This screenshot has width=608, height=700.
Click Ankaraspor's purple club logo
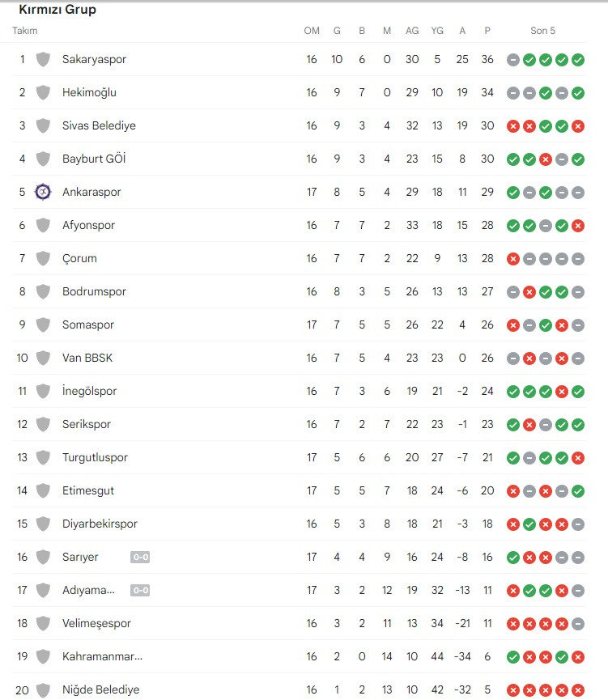pyautogui.click(x=44, y=193)
